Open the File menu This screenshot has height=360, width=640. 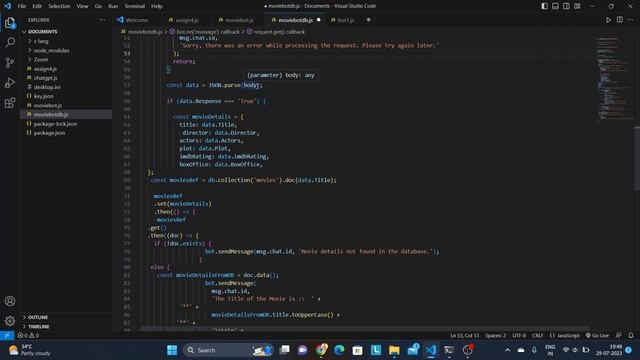[22, 6]
